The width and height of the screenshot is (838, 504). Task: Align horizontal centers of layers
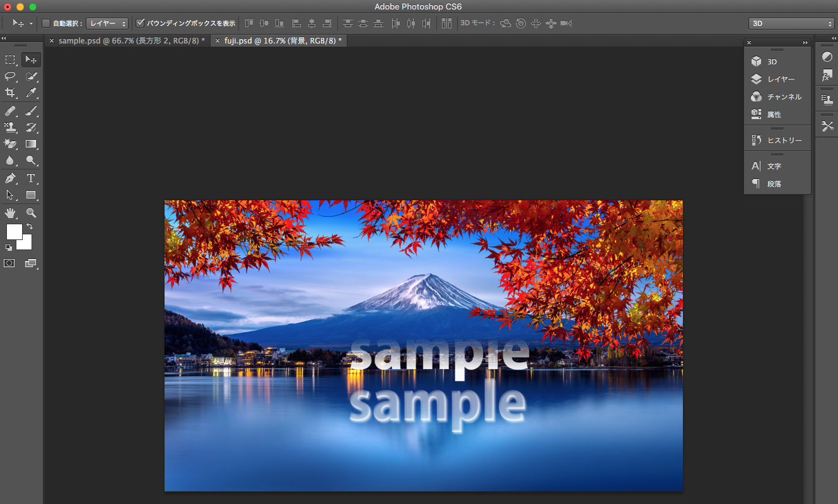click(311, 23)
